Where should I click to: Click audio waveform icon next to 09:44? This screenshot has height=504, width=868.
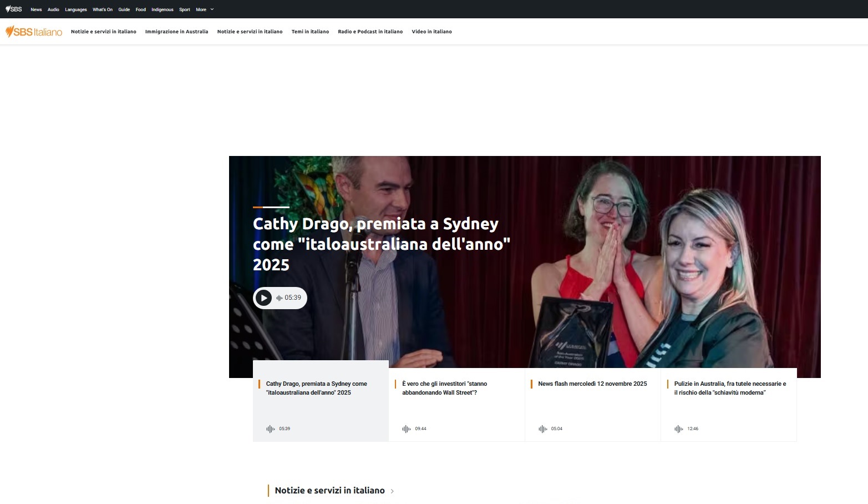click(x=407, y=429)
